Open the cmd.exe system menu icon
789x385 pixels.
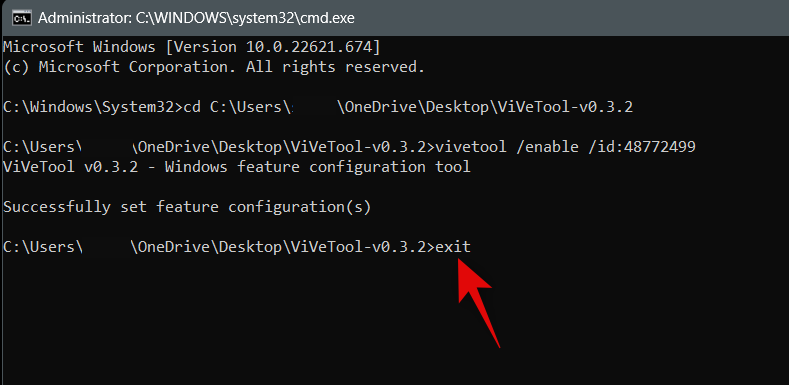tap(21, 18)
